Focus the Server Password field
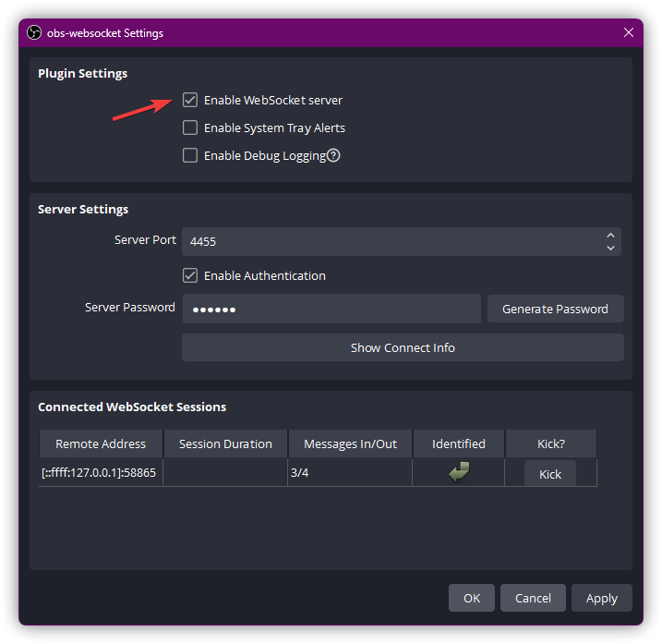Viewport: 662px width, 644px height. pos(331,309)
